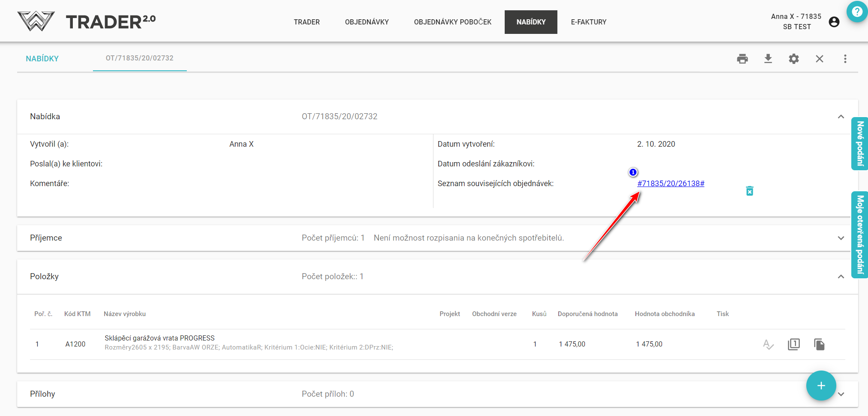Open settings with the gear icon
Viewport: 868px width, 416px height.
793,59
